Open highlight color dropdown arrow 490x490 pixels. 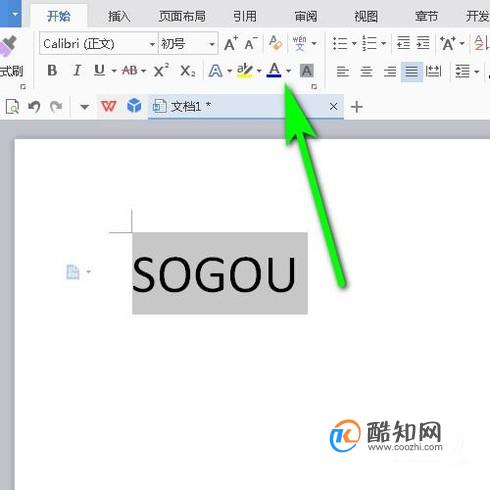[x=259, y=71]
